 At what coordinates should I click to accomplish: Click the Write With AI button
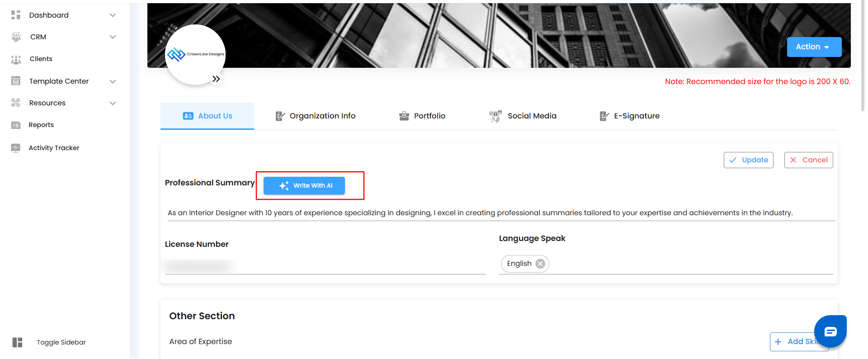point(304,185)
